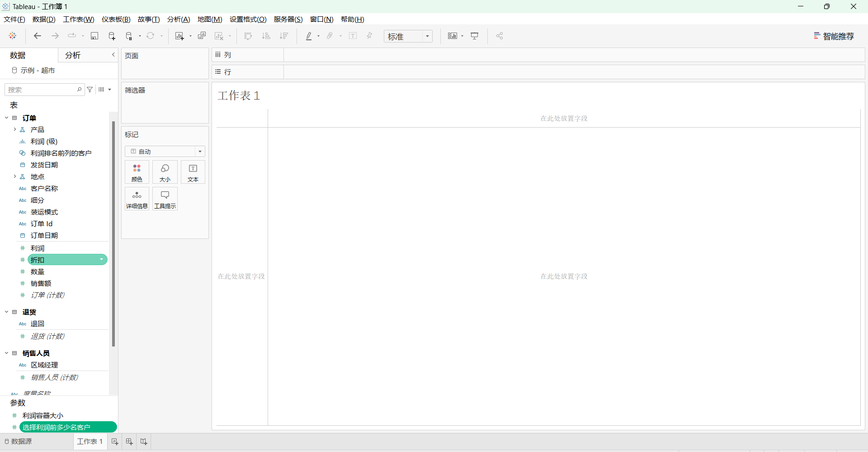
Task: Click the 大小 size marks button
Action: click(x=165, y=172)
